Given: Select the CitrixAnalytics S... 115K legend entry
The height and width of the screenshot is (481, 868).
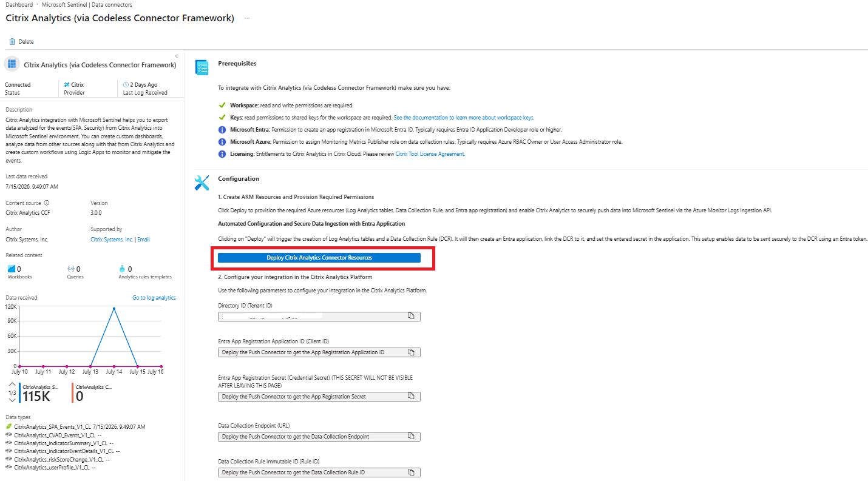Looking at the screenshot, I should click(40, 393).
